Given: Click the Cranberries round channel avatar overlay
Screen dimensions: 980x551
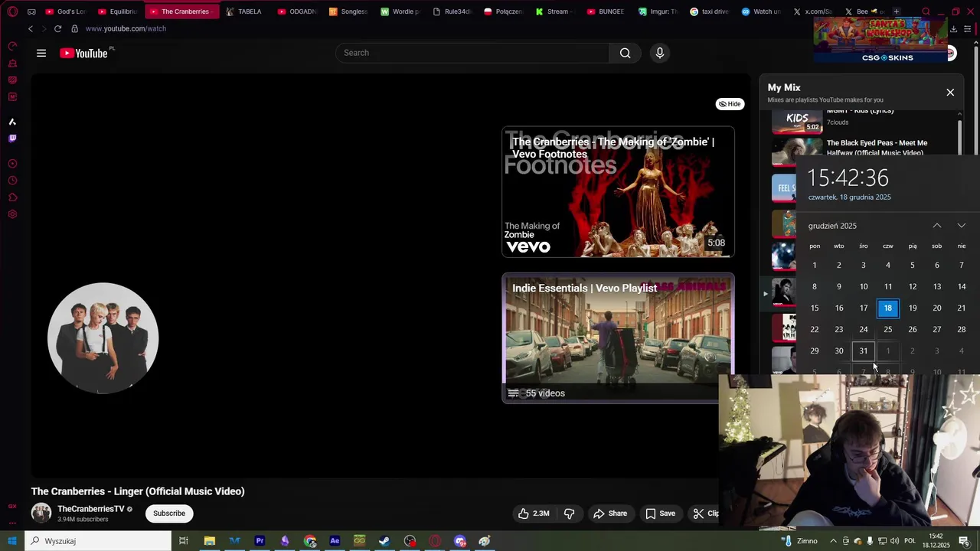Looking at the screenshot, I should tap(103, 338).
